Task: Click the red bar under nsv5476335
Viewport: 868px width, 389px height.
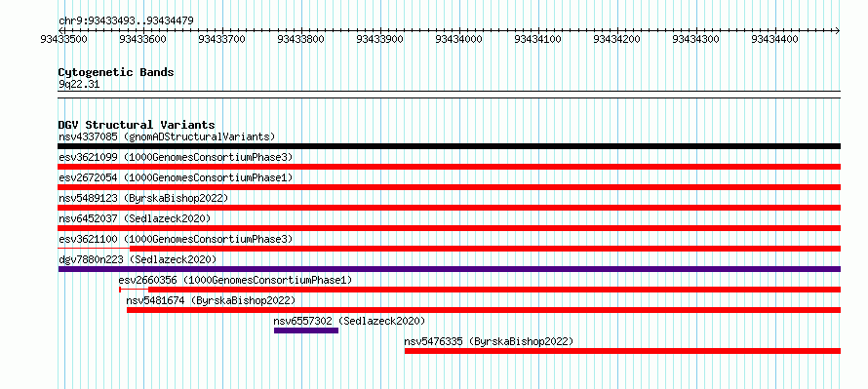Action: (x=623, y=351)
